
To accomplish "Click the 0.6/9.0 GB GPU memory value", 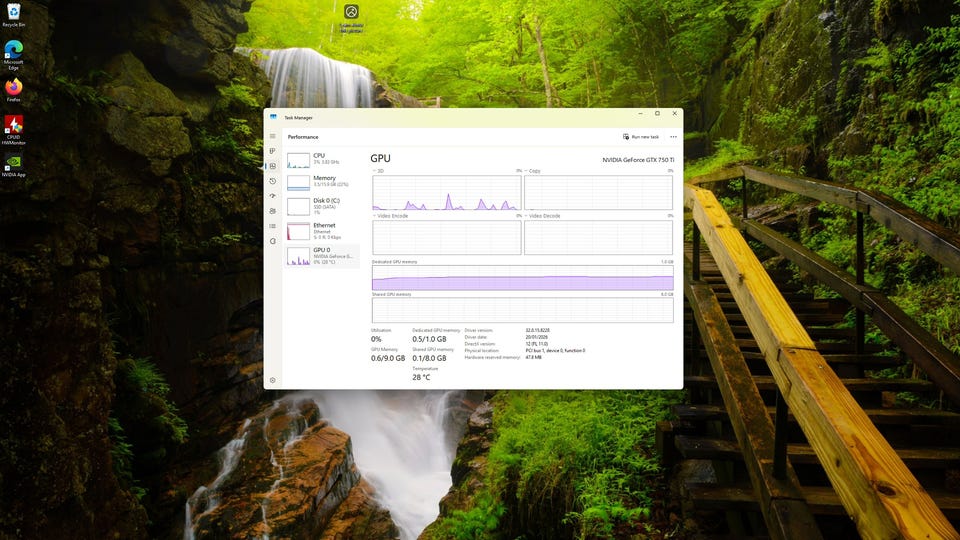I will coord(388,358).
